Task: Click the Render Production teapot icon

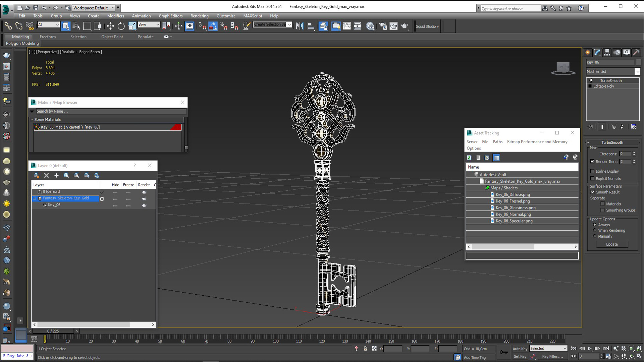Action: click(x=405, y=26)
